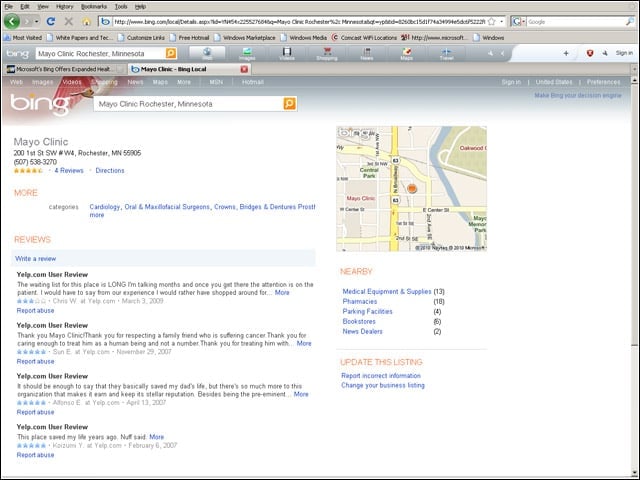Screen dimensions: 640x480
Task: Open the 4 Reviews link
Action: (69, 171)
